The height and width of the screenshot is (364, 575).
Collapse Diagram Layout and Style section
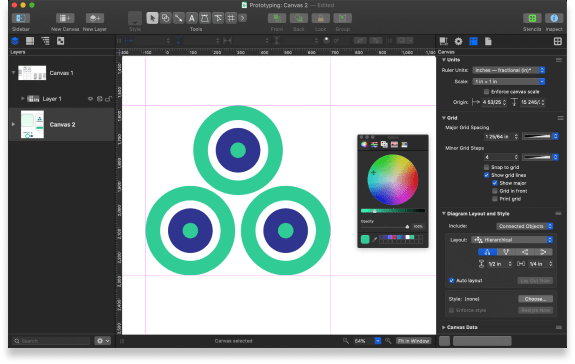pyautogui.click(x=444, y=213)
